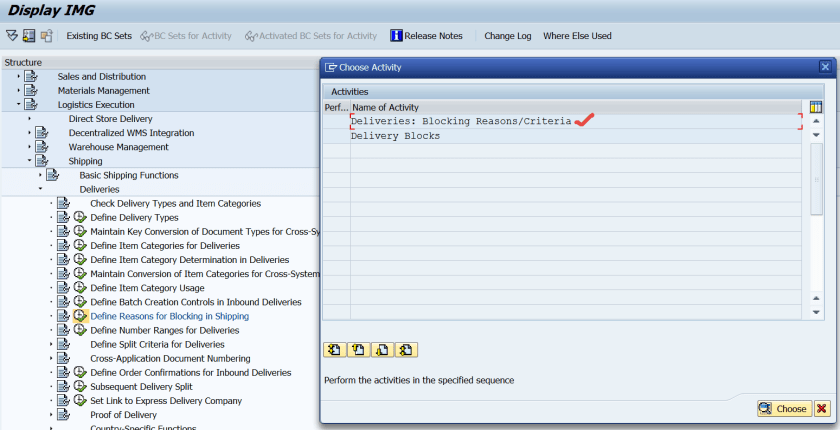Open documentation icon for Cross-Application Document Numbering

pos(64,358)
